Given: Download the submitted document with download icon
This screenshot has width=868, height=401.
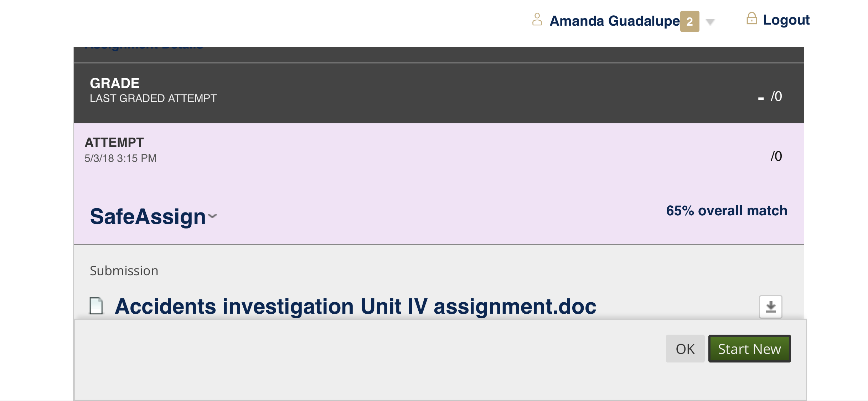Looking at the screenshot, I should (x=770, y=307).
